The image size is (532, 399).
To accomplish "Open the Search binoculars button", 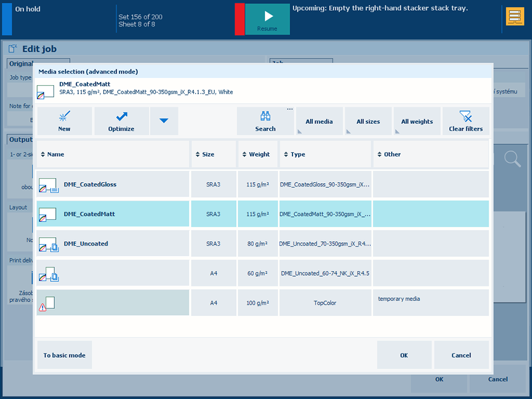I will [x=265, y=121].
